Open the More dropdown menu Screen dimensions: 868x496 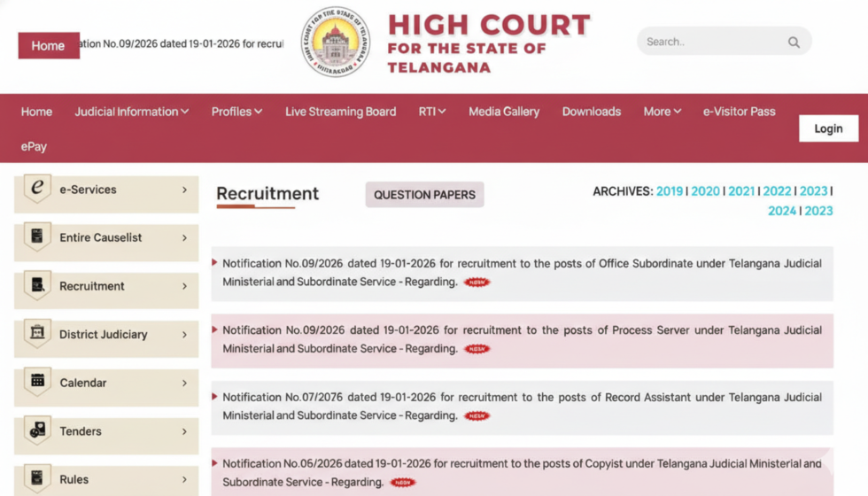point(663,112)
